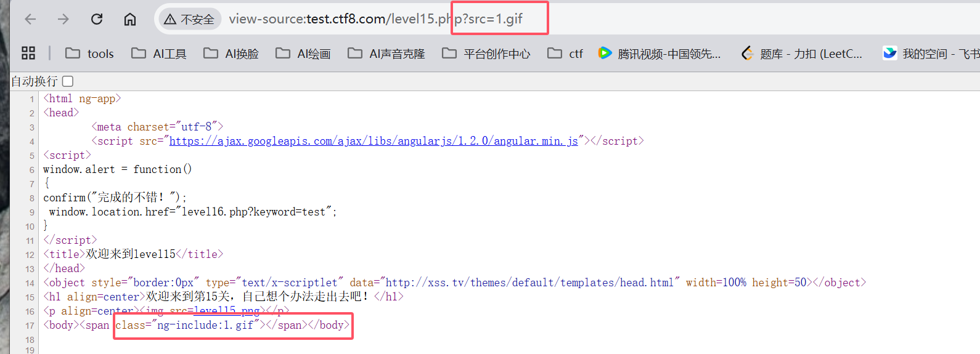Click the title line 欢迎来到level15
This screenshot has height=354, width=980.
coord(133,254)
